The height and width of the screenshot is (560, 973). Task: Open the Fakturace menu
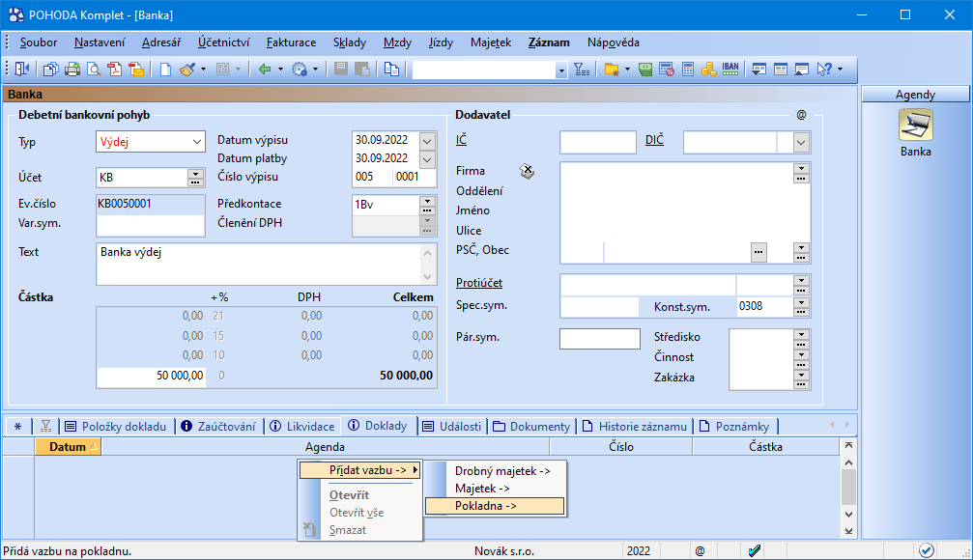tap(291, 42)
